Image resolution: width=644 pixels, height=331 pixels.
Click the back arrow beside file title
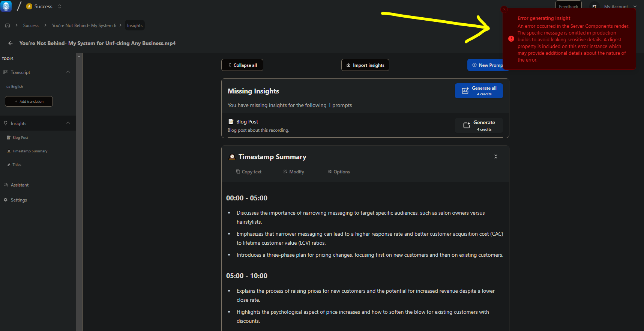[11, 43]
